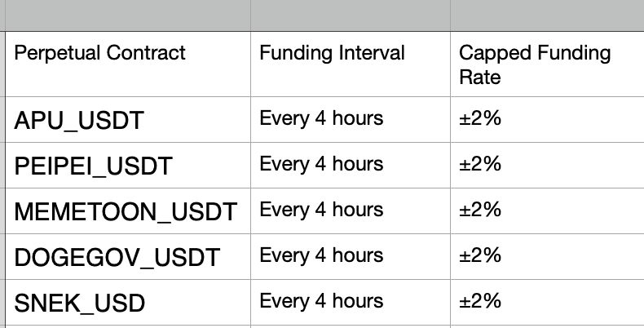Click the ±2% cell in SNEK_USD row
Screen dimensions: 644x328
546,302
